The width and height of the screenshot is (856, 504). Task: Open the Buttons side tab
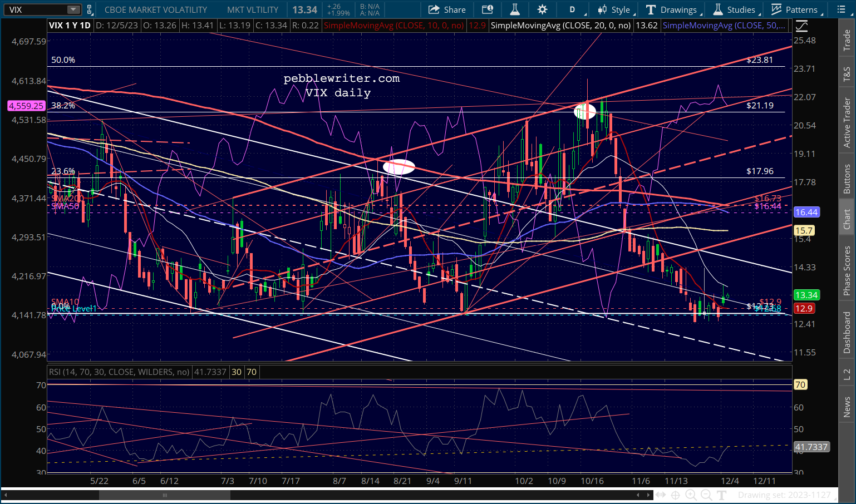point(847,179)
